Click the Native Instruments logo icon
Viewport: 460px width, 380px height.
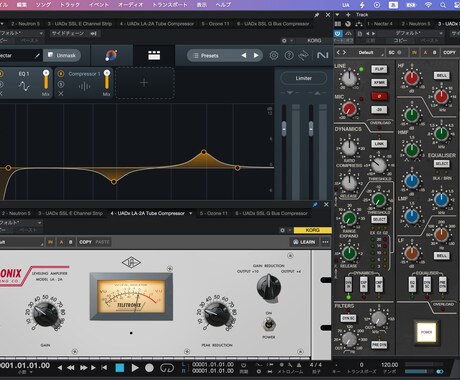(322, 55)
